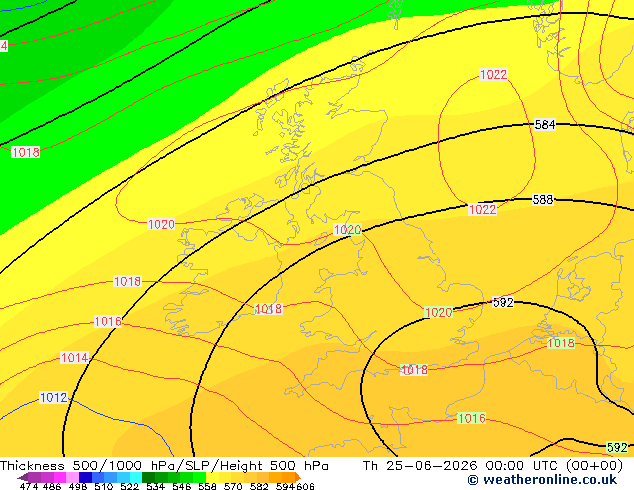Click the date text 'Th 25-06-2026 00:00 UTC'
This screenshot has height=490, width=634.
point(461,466)
